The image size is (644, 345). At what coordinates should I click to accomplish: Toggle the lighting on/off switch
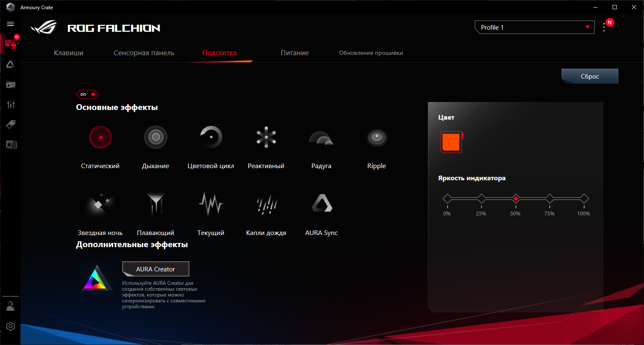pyautogui.click(x=87, y=95)
